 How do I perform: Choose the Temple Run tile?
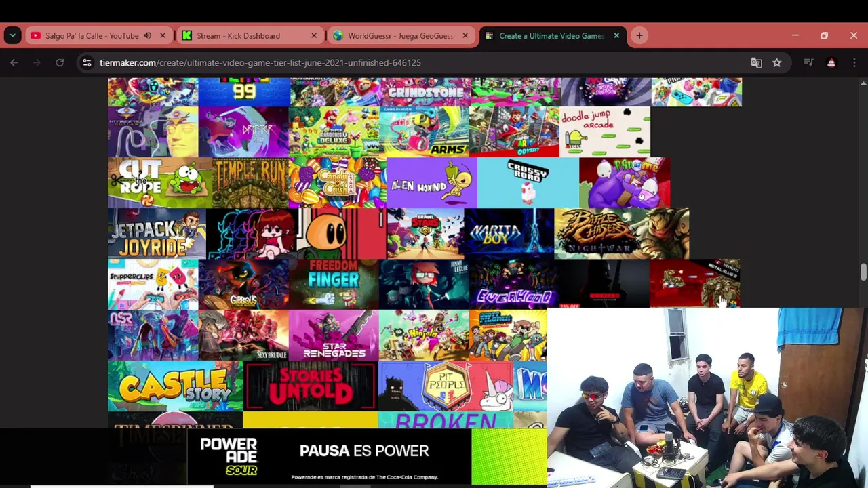(x=250, y=182)
